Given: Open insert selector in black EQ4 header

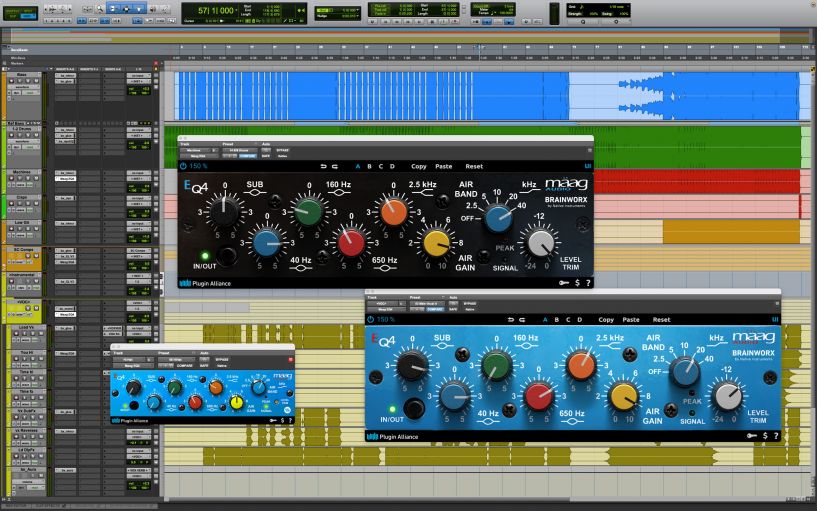Looking at the screenshot, I should [199, 156].
